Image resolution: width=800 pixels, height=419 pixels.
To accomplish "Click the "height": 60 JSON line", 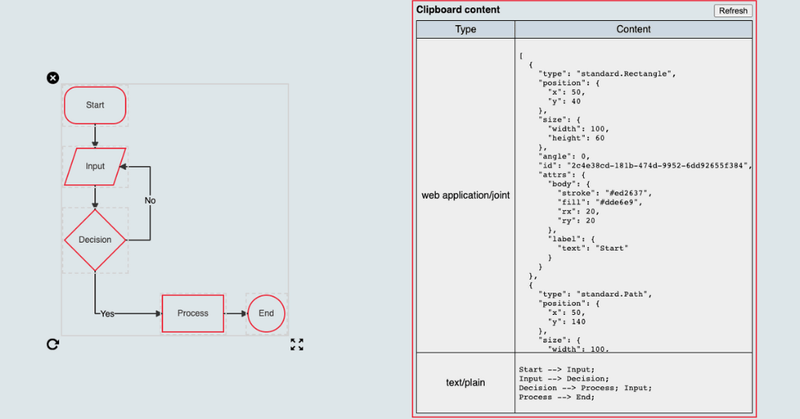I will coord(576,138).
